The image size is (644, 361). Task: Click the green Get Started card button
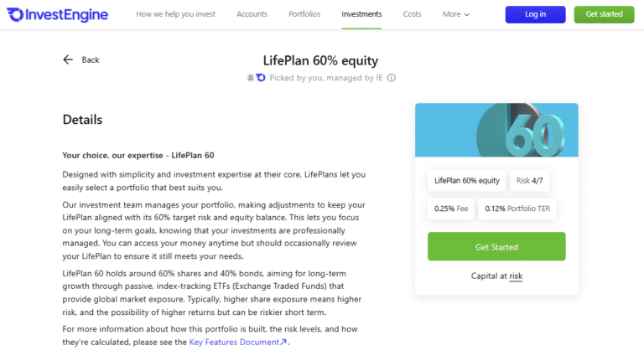496,247
